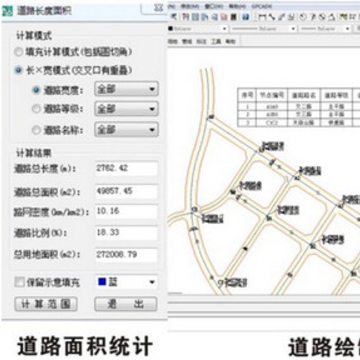Click the blue help icon in toolbar

[x=245, y=17]
